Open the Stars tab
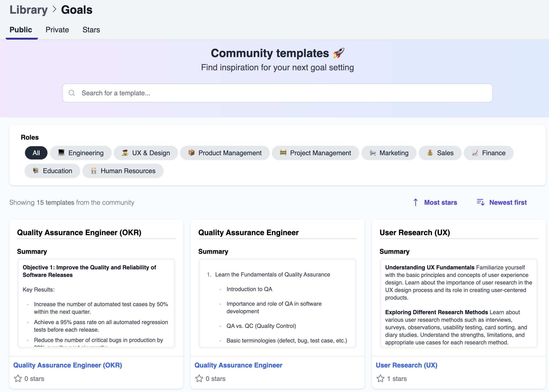549x392 pixels. point(91,30)
